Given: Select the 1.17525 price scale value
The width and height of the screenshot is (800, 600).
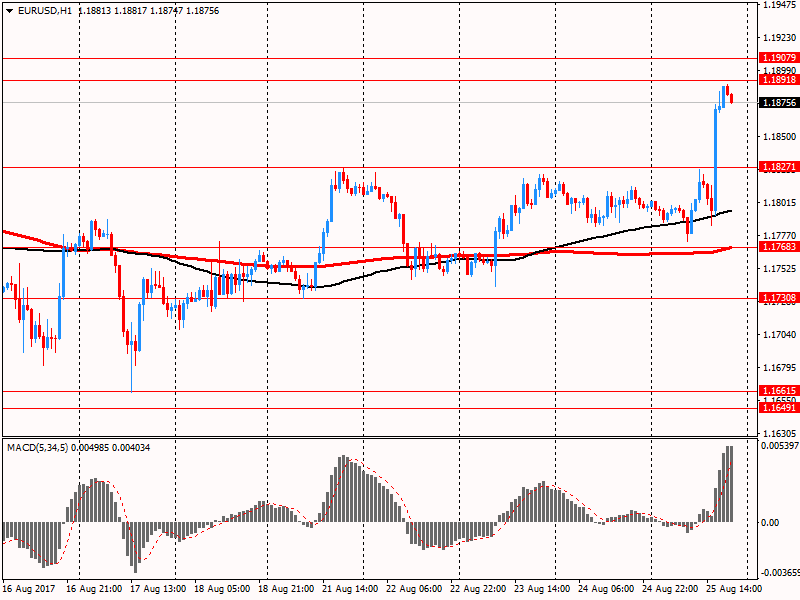Looking at the screenshot, I should (780, 269).
